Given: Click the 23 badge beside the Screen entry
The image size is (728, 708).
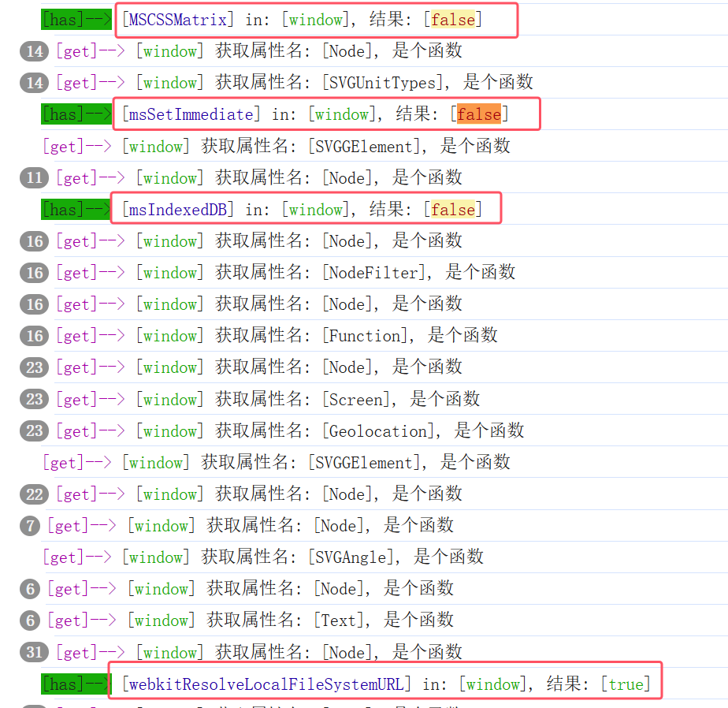Looking at the screenshot, I should [x=34, y=400].
